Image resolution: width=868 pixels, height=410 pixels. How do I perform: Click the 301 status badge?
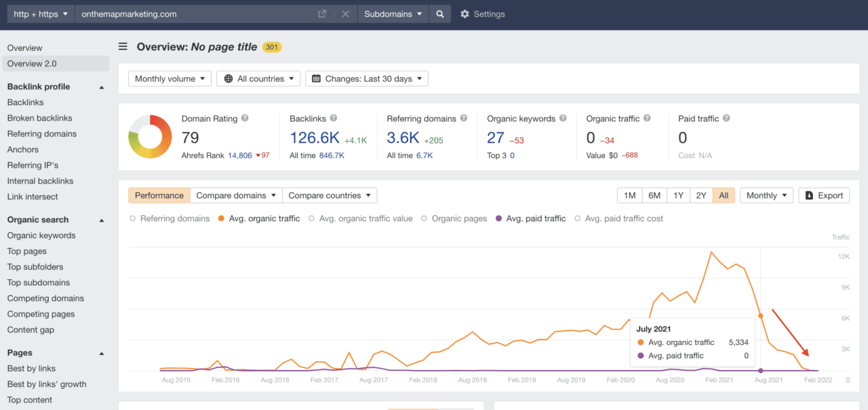[272, 47]
